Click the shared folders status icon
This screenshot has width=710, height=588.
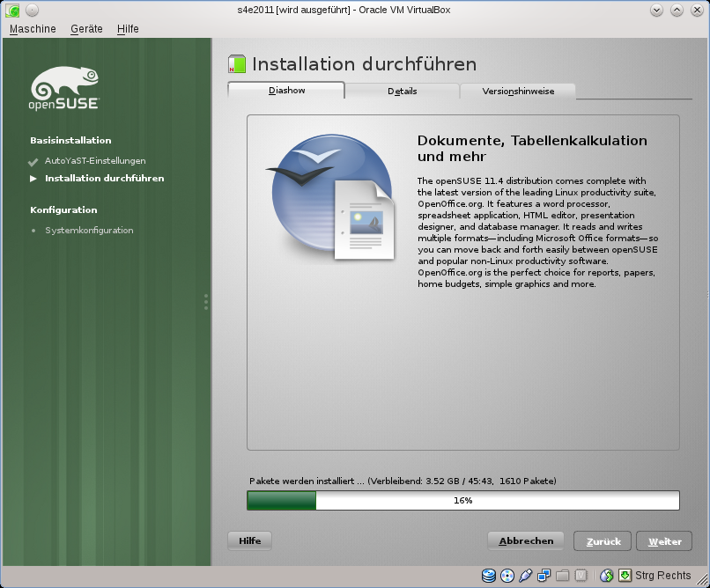click(x=562, y=576)
